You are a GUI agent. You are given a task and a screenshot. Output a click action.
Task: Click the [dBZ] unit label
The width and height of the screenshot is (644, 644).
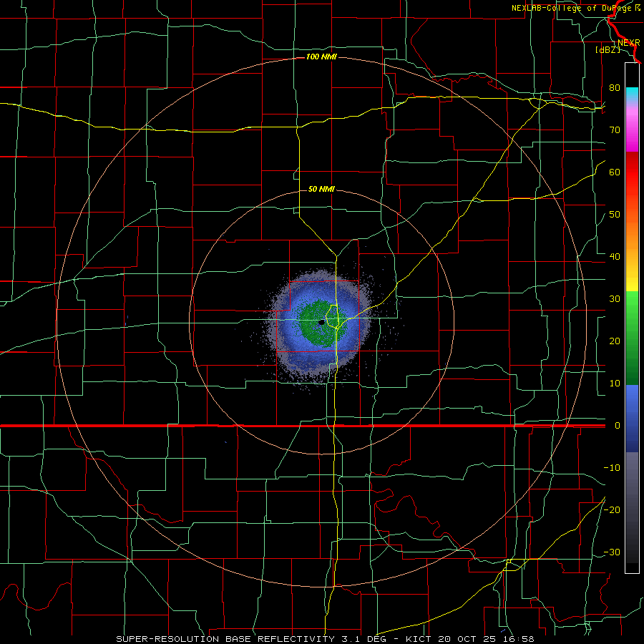(x=608, y=50)
